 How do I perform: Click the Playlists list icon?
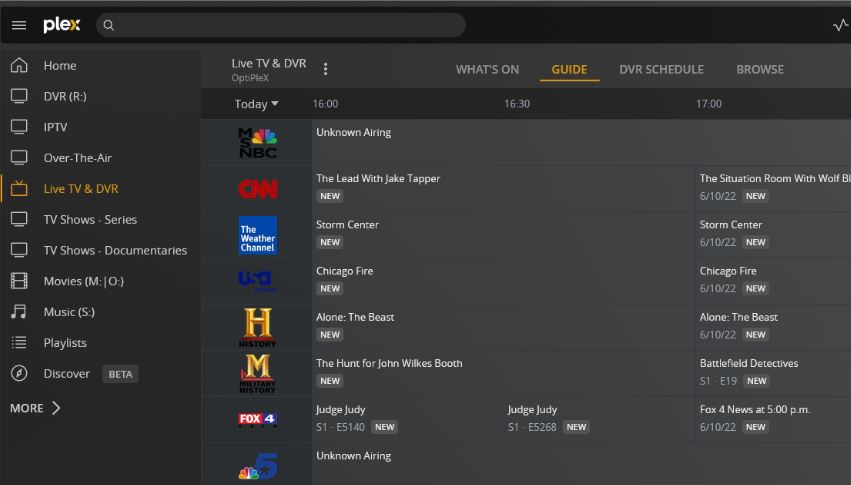(19, 342)
